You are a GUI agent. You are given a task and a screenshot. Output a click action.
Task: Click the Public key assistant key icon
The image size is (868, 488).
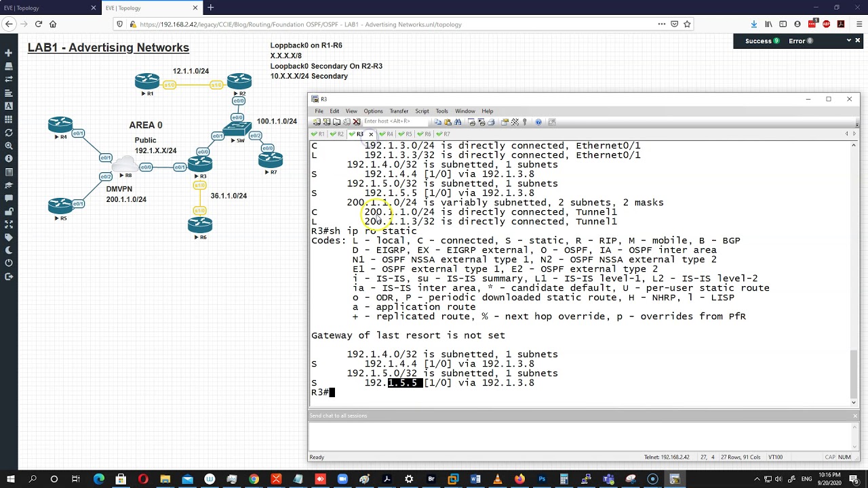coord(524,122)
